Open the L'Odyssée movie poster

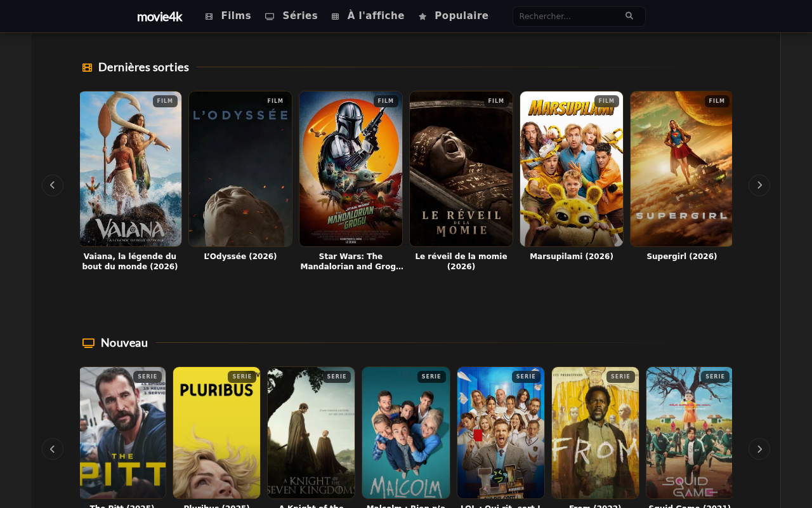coord(240,169)
